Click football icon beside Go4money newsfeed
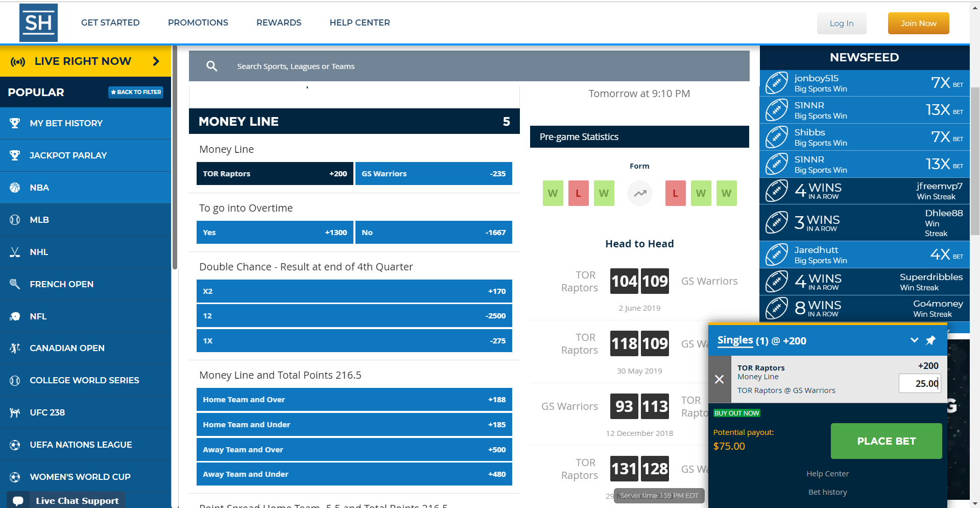980x508 pixels. (777, 308)
